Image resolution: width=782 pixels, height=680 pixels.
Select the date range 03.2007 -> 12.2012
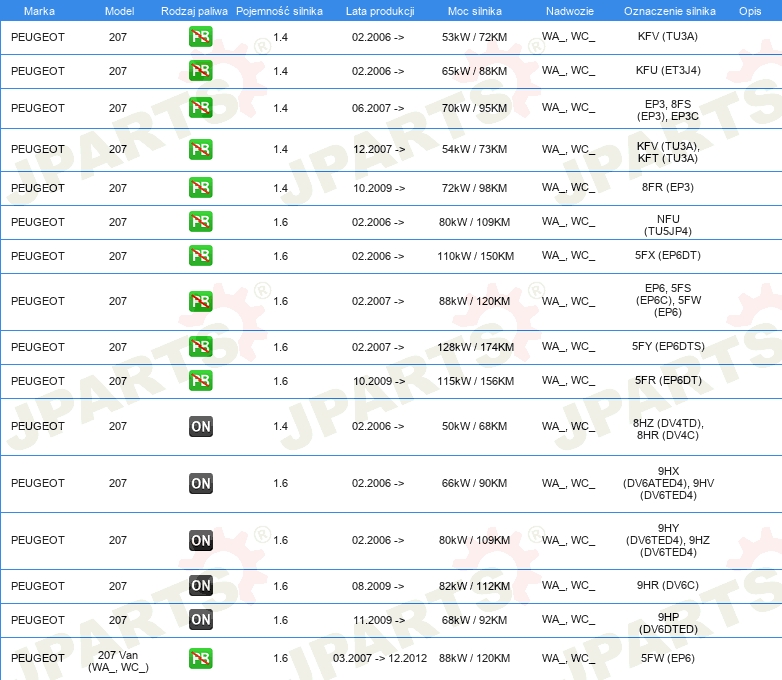[x=380, y=659]
